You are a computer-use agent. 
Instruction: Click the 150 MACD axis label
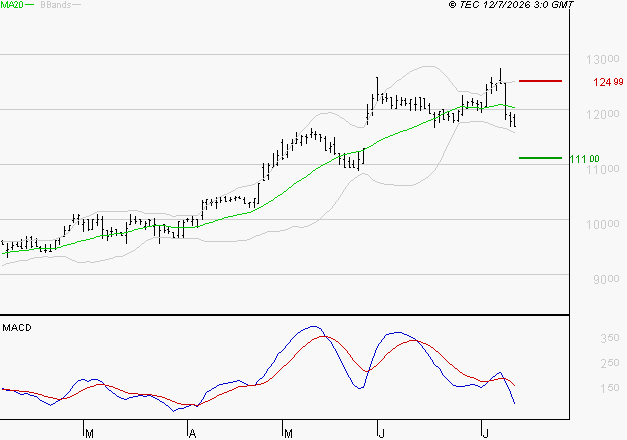610,388
